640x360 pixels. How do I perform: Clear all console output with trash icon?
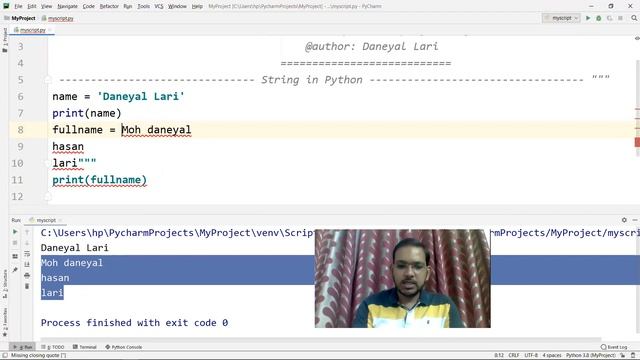(27, 286)
